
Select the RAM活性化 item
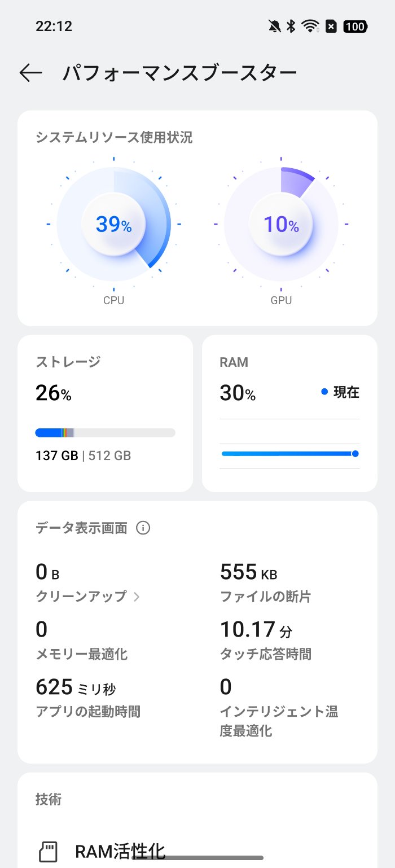[x=120, y=851]
